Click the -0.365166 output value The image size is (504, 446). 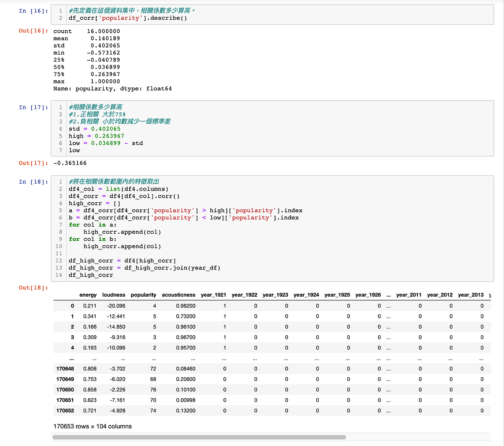click(70, 163)
